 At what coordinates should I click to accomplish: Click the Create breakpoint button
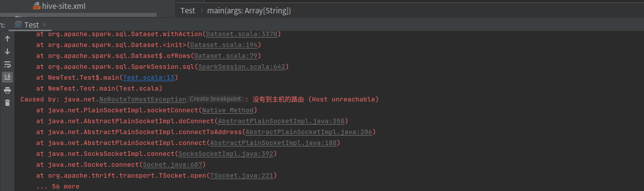point(215,99)
